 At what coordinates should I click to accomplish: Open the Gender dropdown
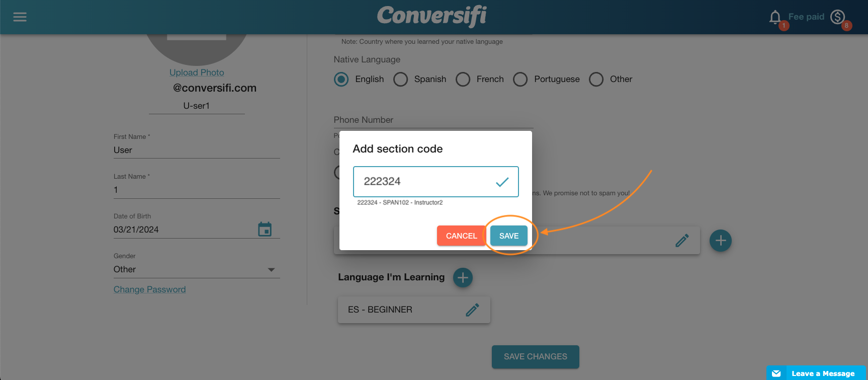[271, 269]
